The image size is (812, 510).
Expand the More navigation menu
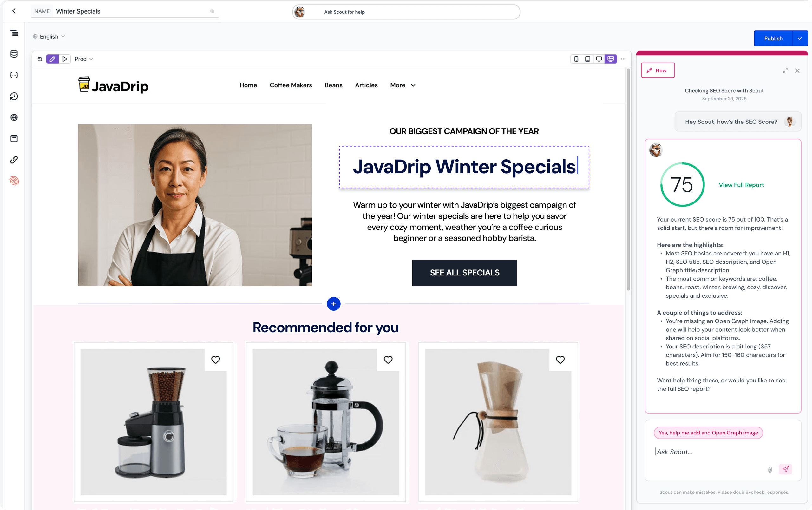pos(403,85)
